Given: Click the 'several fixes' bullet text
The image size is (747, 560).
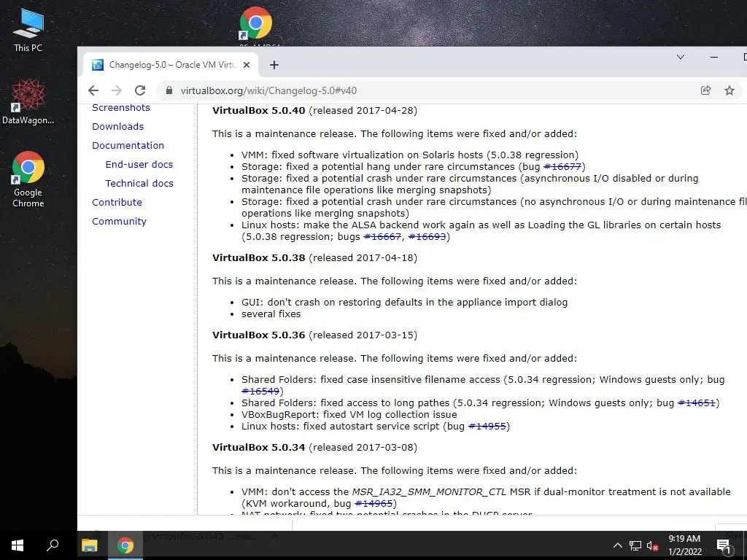Looking at the screenshot, I should click(x=271, y=314).
